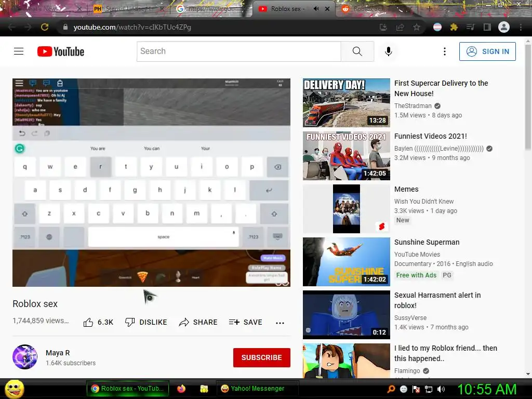Open "First Supercar Delivery to the New House!" title
The height and width of the screenshot is (399, 532).
point(441,88)
